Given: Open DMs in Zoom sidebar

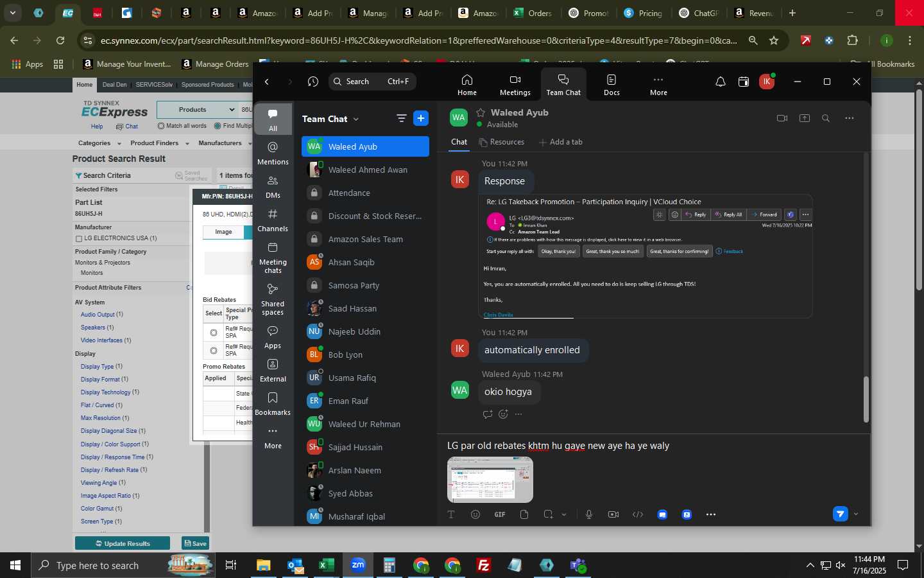Looking at the screenshot, I should tap(273, 187).
